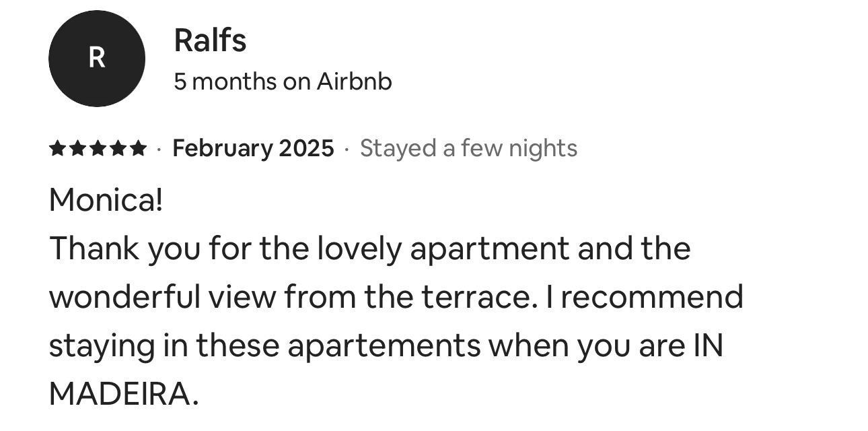The height and width of the screenshot is (431, 868).
Task: Click the word "terrace" in the review
Action: [474, 297]
